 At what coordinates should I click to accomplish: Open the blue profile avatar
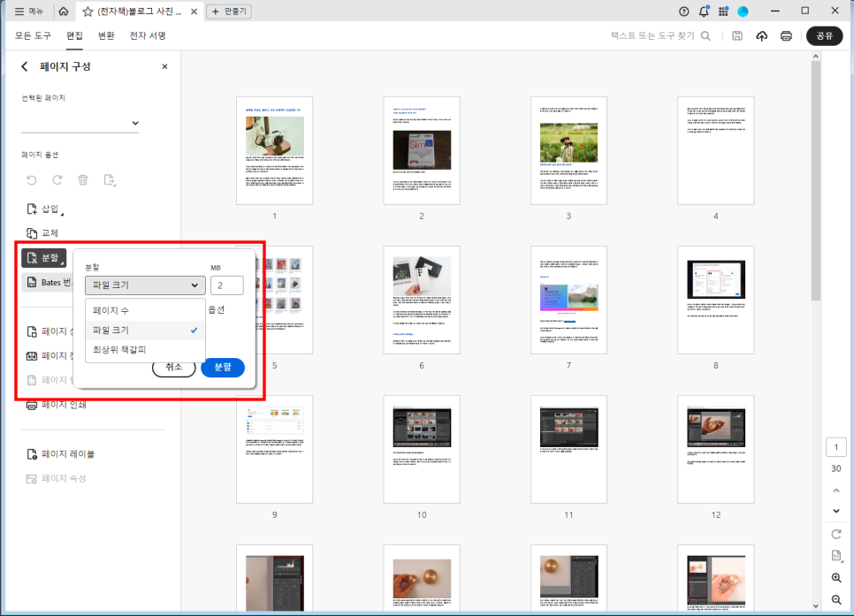click(743, 11)
